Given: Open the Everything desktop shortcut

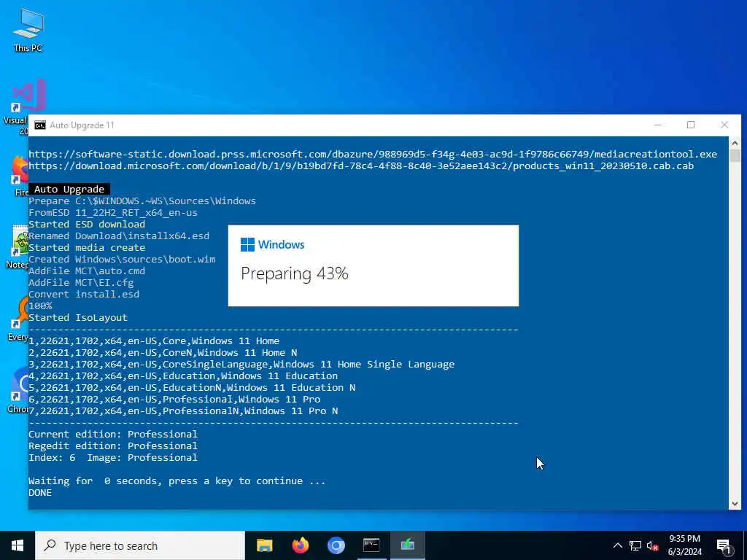Looking at the screenshot, I should [x=18, y=318].
